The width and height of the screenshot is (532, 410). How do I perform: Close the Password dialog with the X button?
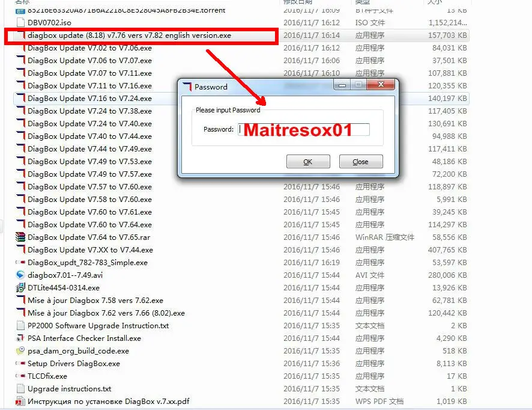pos(381,84)
